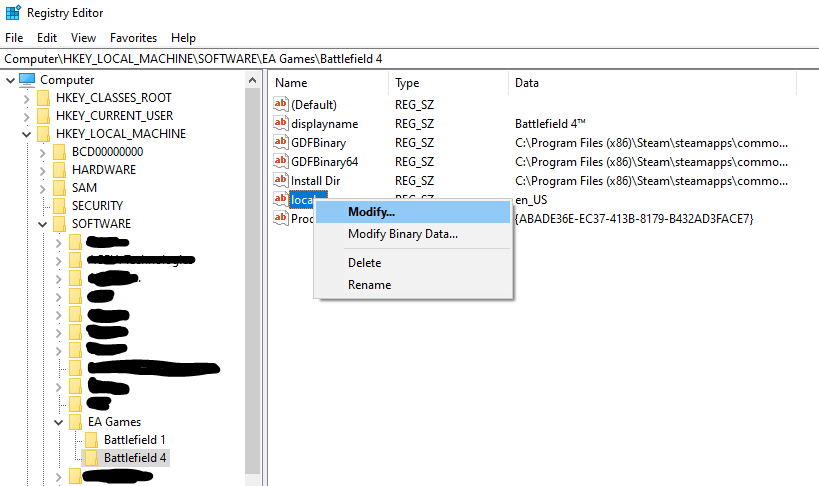Click the SOFTWARE folder icon
819x486 pixels.
click(x=60, y=224)
